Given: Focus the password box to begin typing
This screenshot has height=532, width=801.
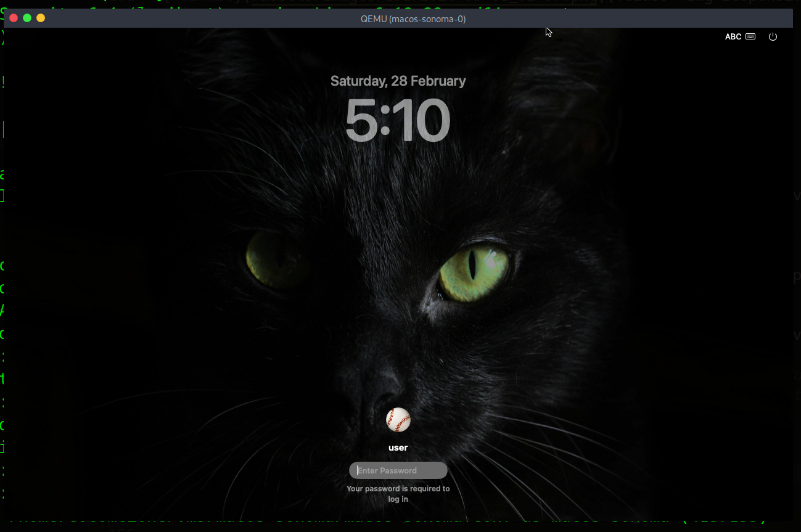Looking at the screenshot, I should pos(398,470).
